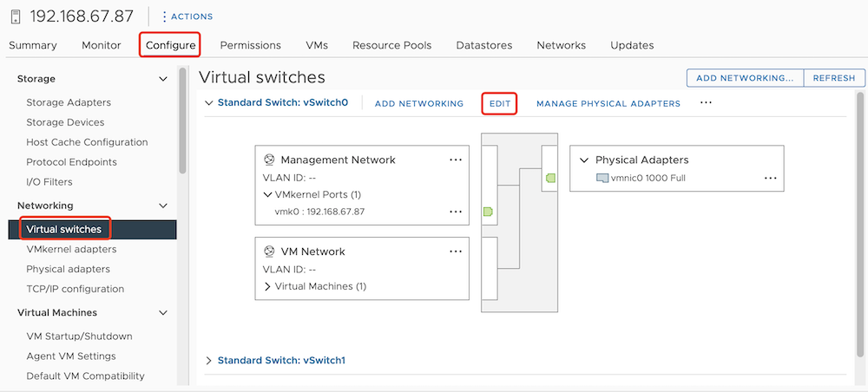Open the vmnic0 ellipsis menu
The image size is (868, 392).
tap(770, 178)
